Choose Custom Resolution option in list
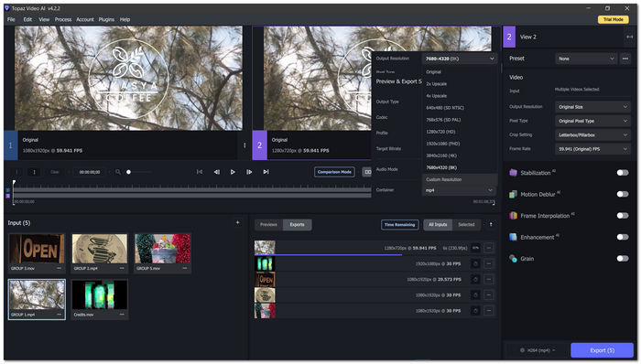Viewport: 641px width, 364px height. pyautogui.click(x=460, y=179)
